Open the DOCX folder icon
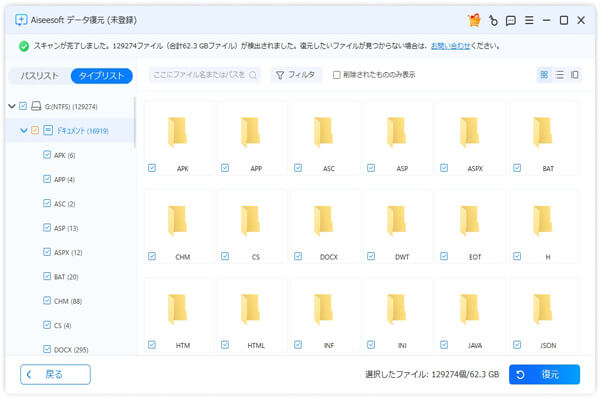Image resolution: width=600 pixels, height=398 pixels. point(324,220)
